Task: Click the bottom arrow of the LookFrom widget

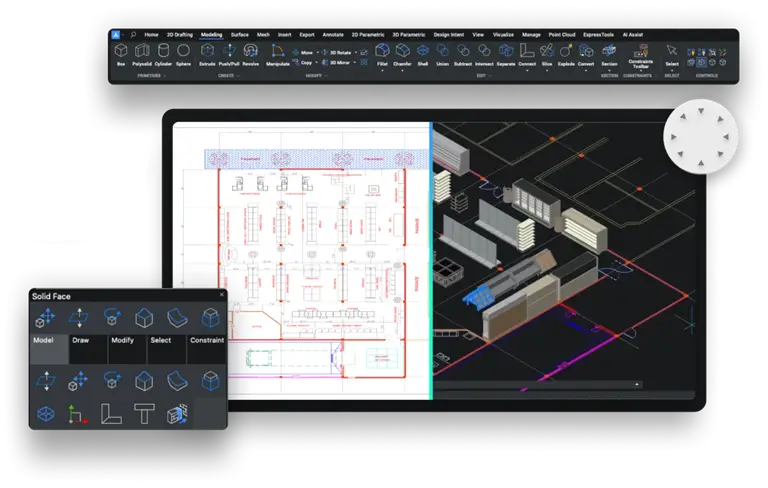Action: (701, 163)
